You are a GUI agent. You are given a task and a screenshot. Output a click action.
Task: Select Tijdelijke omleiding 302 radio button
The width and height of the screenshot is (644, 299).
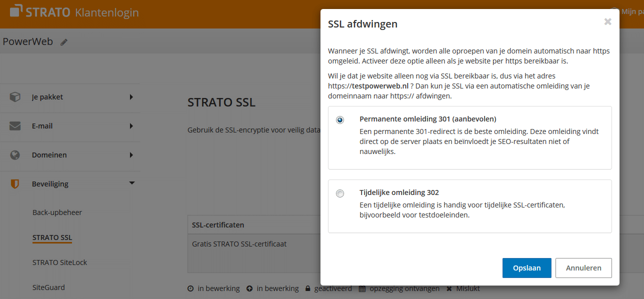tap(340, 193)
